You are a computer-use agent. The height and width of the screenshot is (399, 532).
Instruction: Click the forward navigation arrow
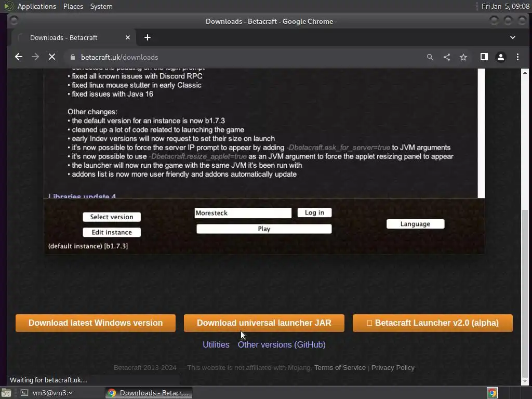point(35,57)
